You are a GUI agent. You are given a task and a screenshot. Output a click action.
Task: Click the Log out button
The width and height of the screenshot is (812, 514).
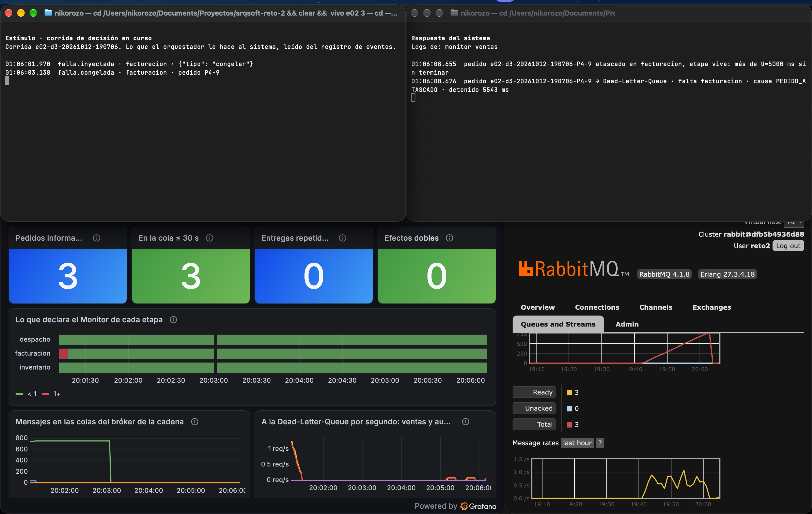(788, 246)
